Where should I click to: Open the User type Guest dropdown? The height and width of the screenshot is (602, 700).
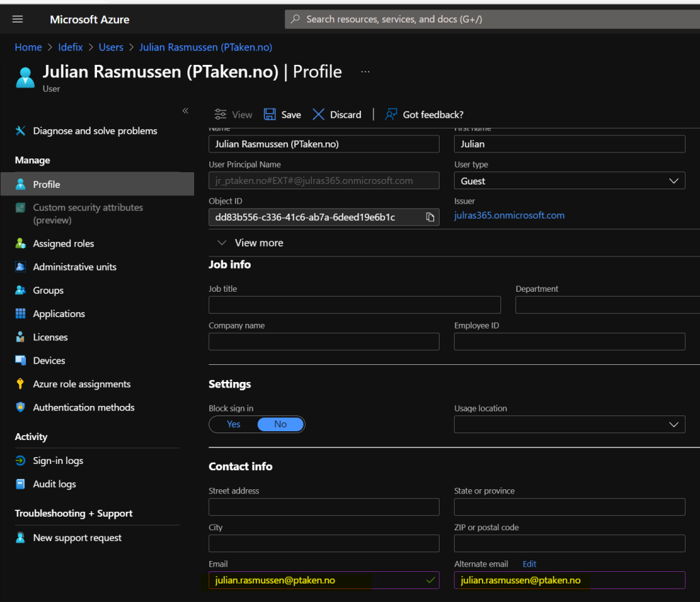coord(569,180)
